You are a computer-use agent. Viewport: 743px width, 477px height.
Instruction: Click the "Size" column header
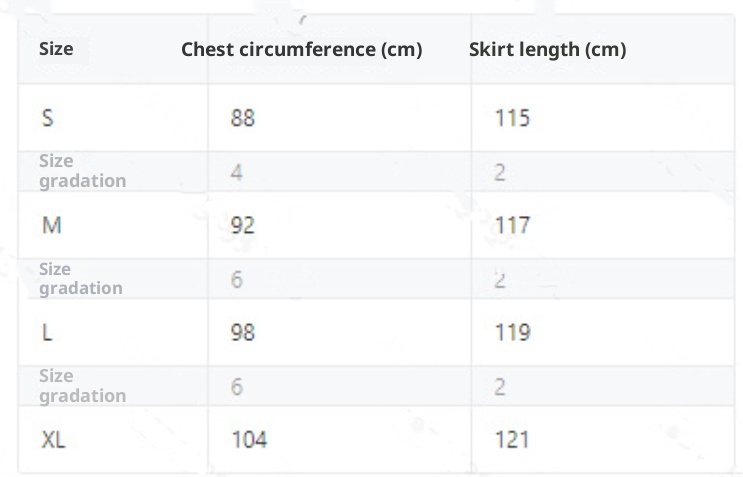tap(56, 48)
